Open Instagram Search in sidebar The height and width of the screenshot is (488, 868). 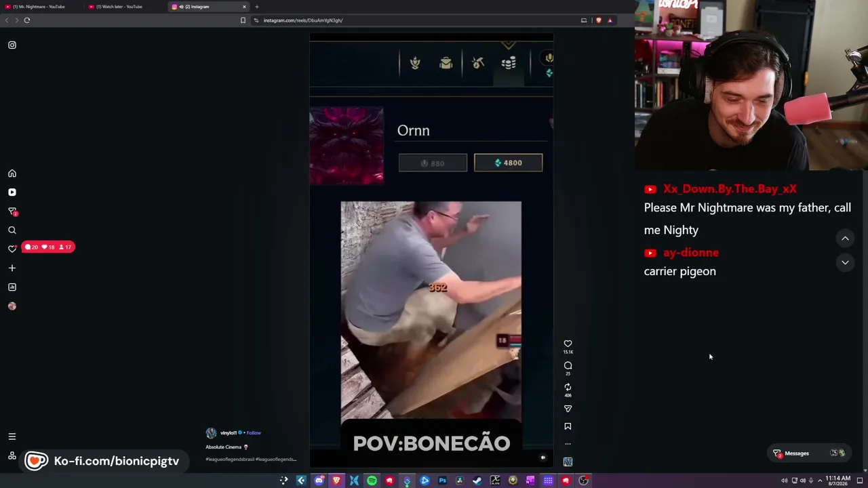(12, 230)
